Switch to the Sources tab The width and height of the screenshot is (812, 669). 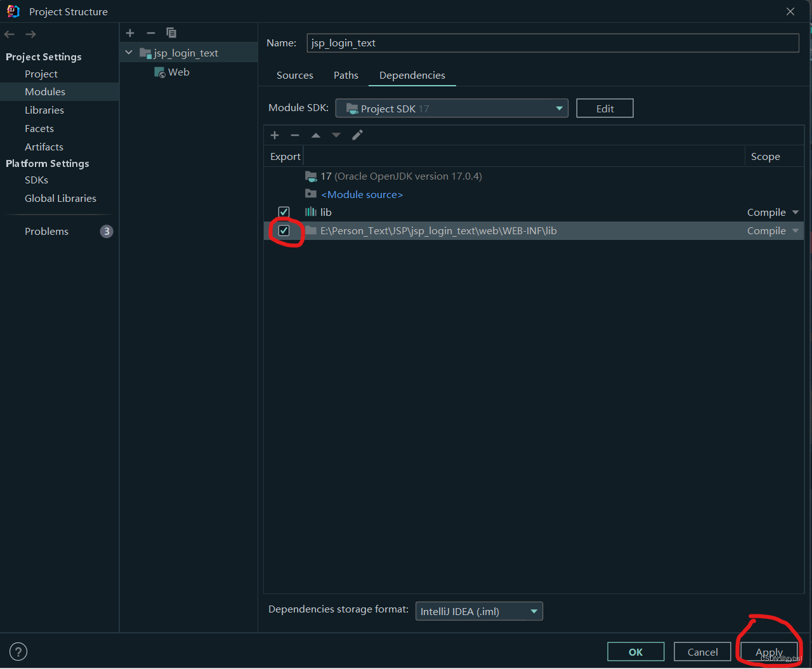(x=295, y=75)
